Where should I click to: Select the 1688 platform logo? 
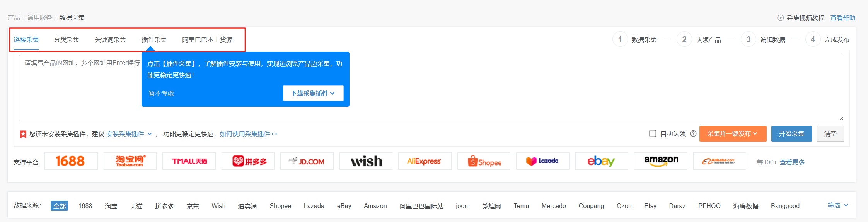coord(71,161)
